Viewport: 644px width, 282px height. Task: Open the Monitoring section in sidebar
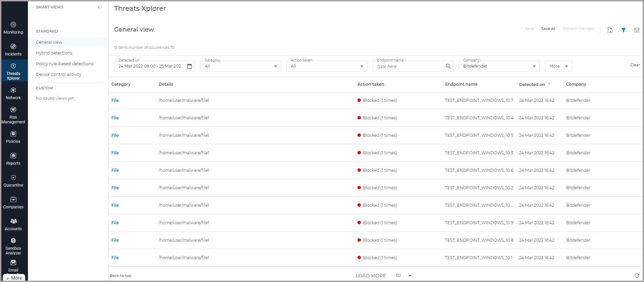(13, 28)
